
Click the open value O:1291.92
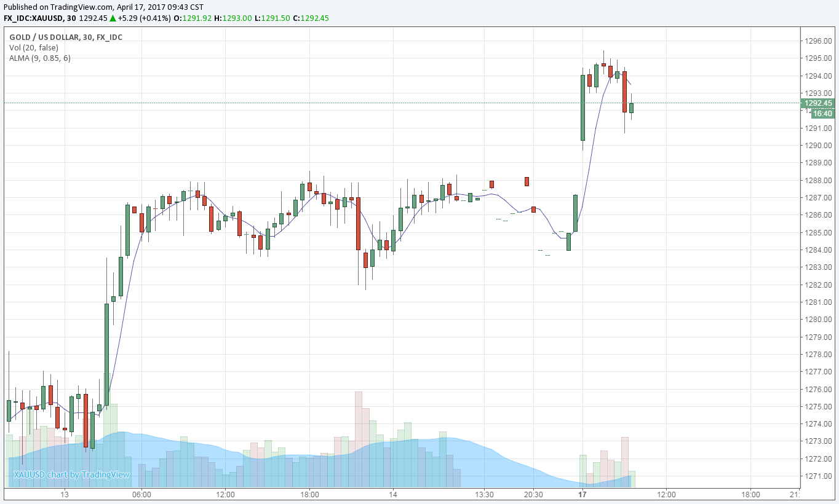click(x=193, y=18)
